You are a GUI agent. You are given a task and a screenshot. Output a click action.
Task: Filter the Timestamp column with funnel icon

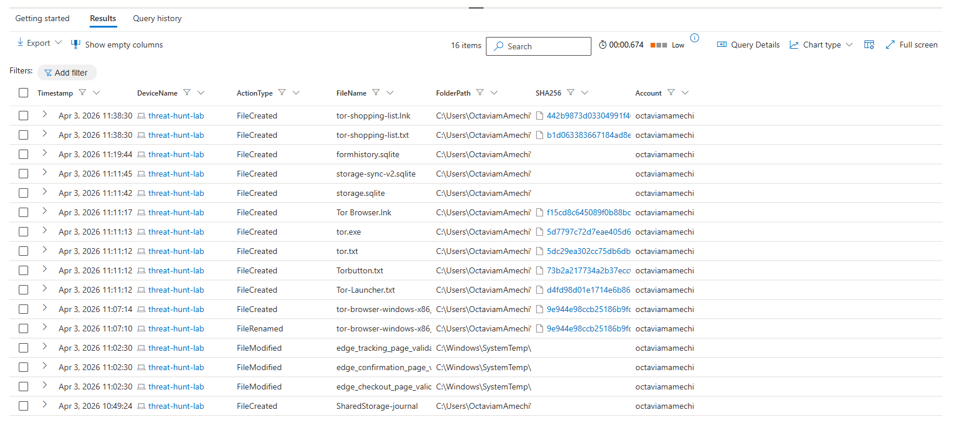[83, 93]
